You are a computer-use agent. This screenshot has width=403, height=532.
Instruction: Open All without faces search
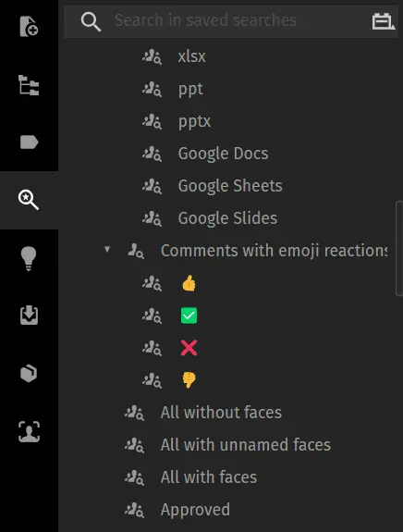221,413
